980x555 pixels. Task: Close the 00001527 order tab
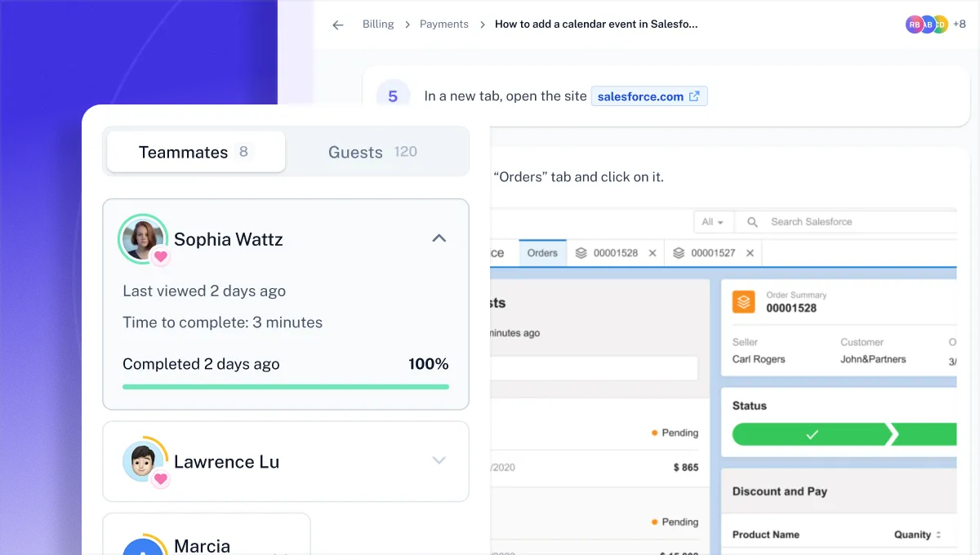(x=750, y=253)
